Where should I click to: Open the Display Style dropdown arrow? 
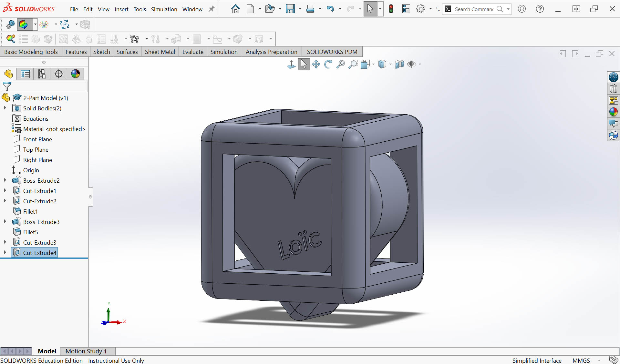click(x=390, y=64)
